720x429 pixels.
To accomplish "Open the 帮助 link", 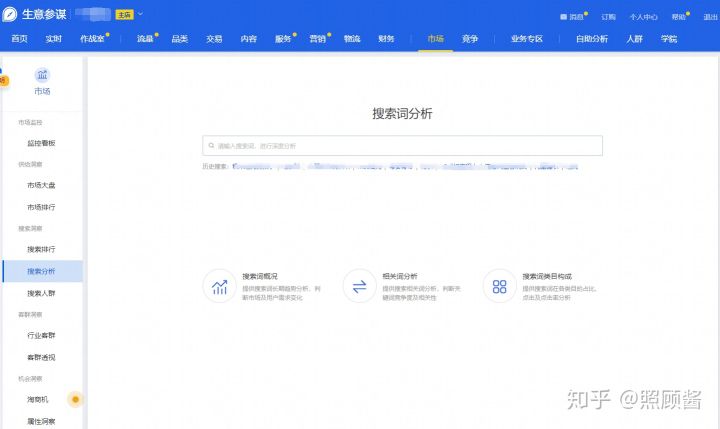I will pyautogui.click(x=679, y=17).
